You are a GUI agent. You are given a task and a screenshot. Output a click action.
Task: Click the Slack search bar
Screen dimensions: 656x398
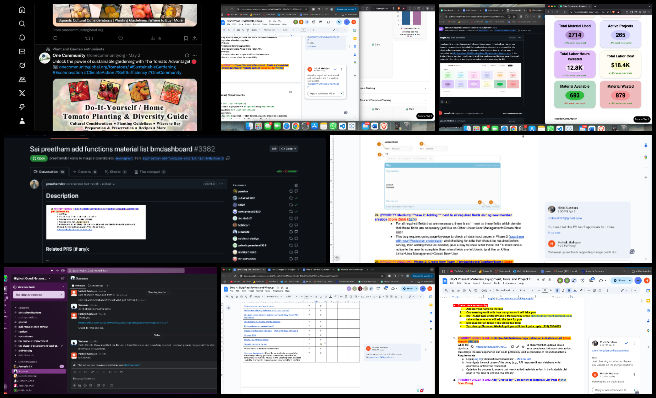tap(126, 271)
